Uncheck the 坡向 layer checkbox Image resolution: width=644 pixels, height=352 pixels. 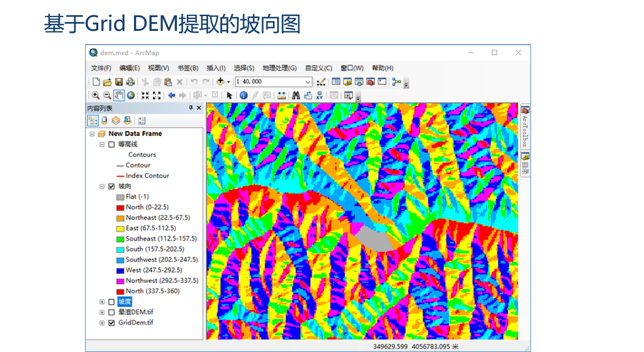pos(111,187)
